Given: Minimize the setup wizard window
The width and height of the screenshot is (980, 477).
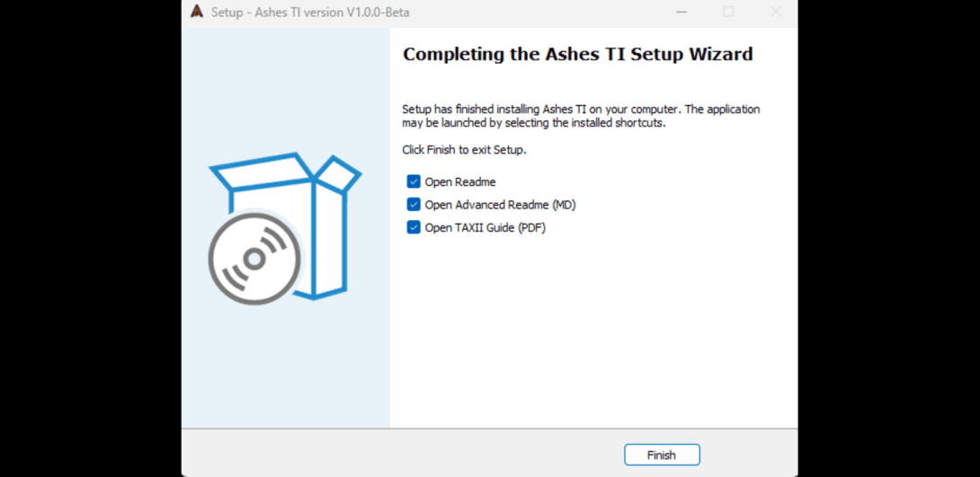Looking at the screenshot, I should pyautogui.click(x=682, y=12).
